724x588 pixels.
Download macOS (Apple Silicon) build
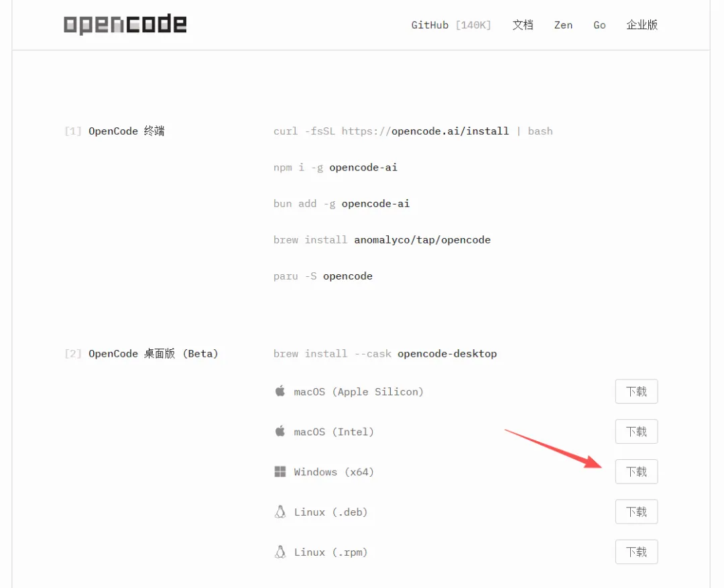tap(636, 392)
